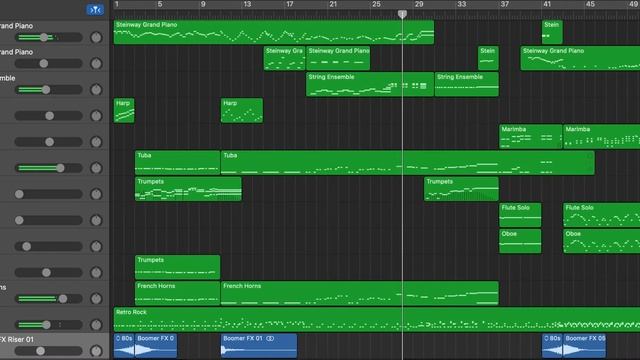
Task: Select the 'Stein' region at bar 35
Action: [x=488, y=58]
